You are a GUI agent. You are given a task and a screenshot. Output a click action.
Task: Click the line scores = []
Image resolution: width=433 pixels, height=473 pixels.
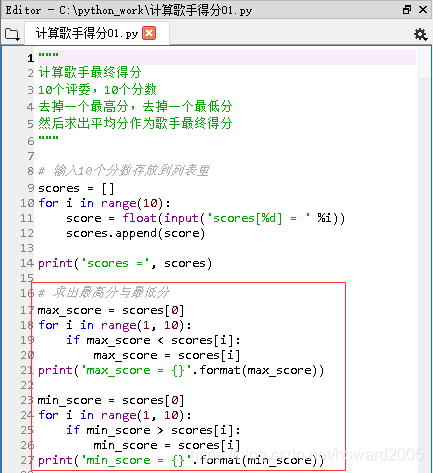pos(76,188)
